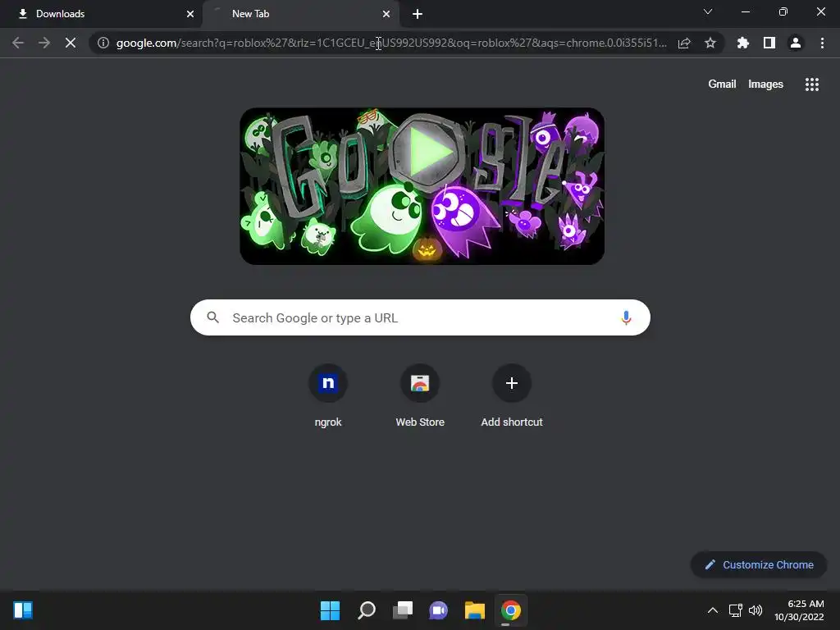Screen dimensions: 840x630
Task: Close the New Tab tab
Action: click(386, 14)
